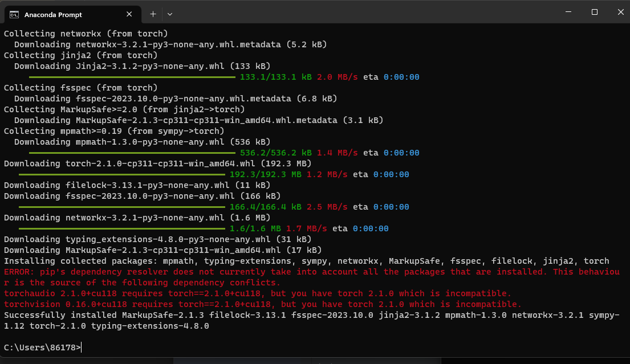Click the 'Collecting jinja2 (from torch)' line

click(81, 55)
